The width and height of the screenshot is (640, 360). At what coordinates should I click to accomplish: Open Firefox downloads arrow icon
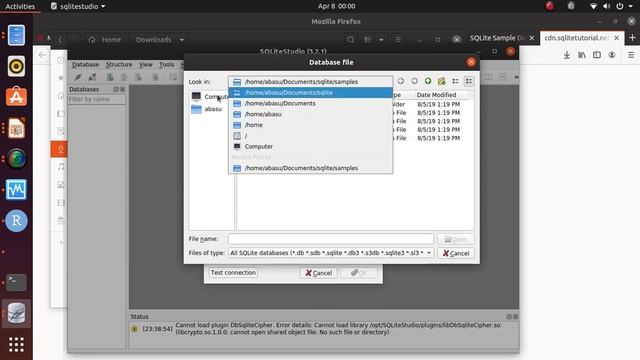pos(567,55)
